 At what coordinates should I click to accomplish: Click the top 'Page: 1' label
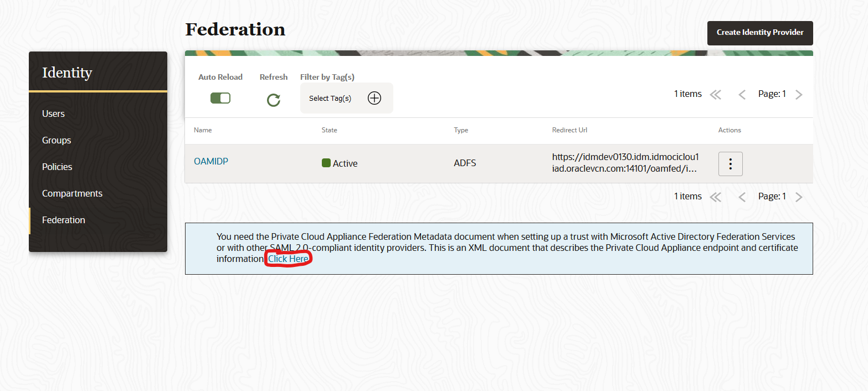click(772, 94)
